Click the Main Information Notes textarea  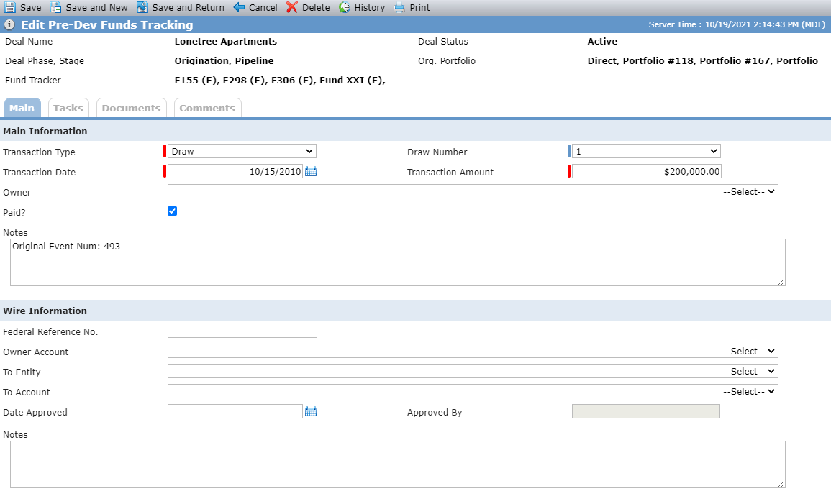(x=397, y=262)
